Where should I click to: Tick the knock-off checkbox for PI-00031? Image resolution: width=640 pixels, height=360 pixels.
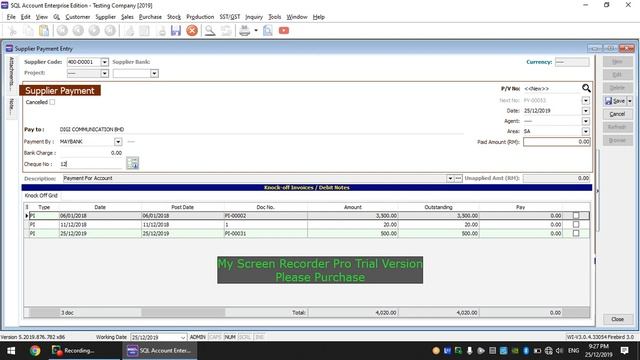point(576,233)
